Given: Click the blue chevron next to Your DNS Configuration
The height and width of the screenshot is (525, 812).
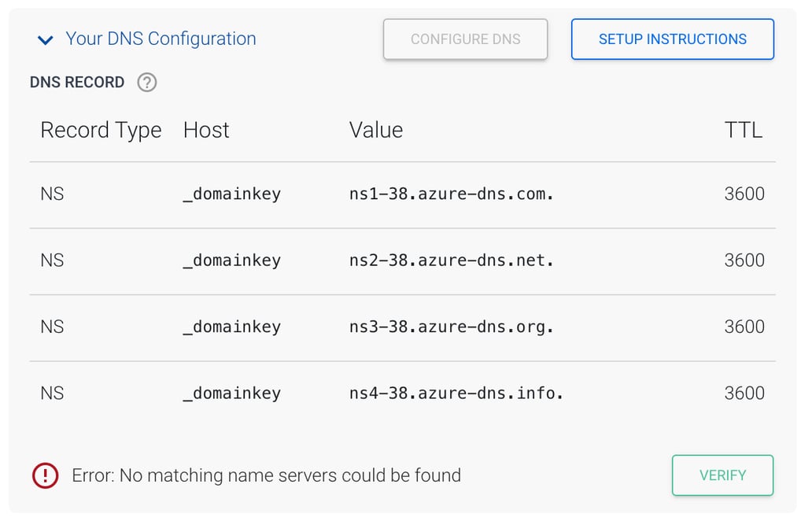Looking at the screenshot, I should pos(45,39).
